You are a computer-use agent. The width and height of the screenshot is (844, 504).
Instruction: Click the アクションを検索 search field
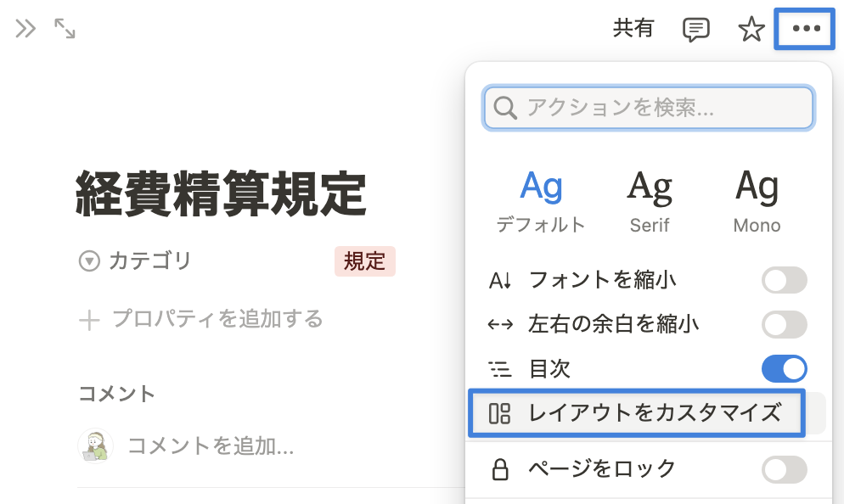[648, 108]
